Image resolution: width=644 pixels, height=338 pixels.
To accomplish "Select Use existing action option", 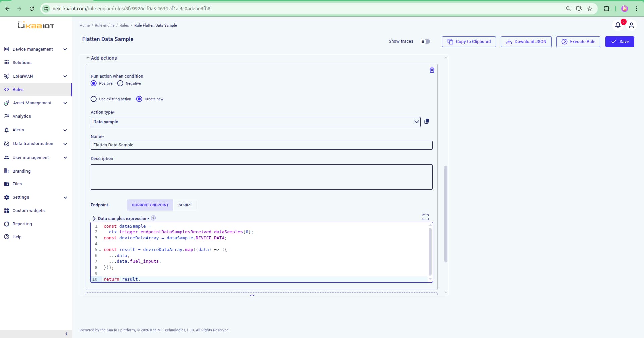I will point(94,99).
